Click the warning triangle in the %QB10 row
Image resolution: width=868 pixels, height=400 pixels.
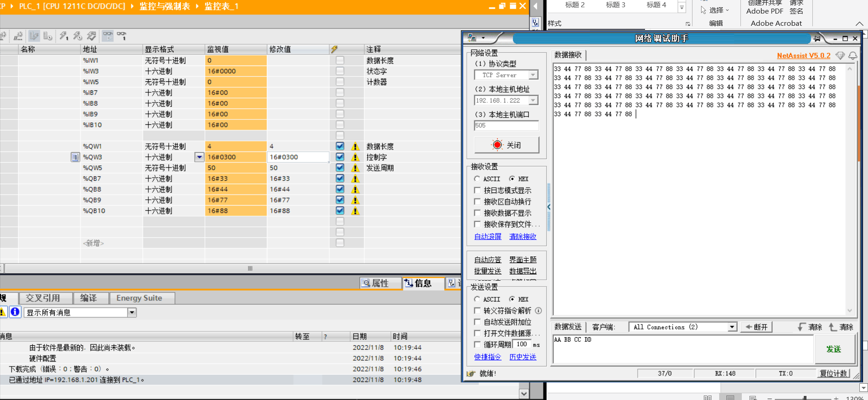click(356, 211)
